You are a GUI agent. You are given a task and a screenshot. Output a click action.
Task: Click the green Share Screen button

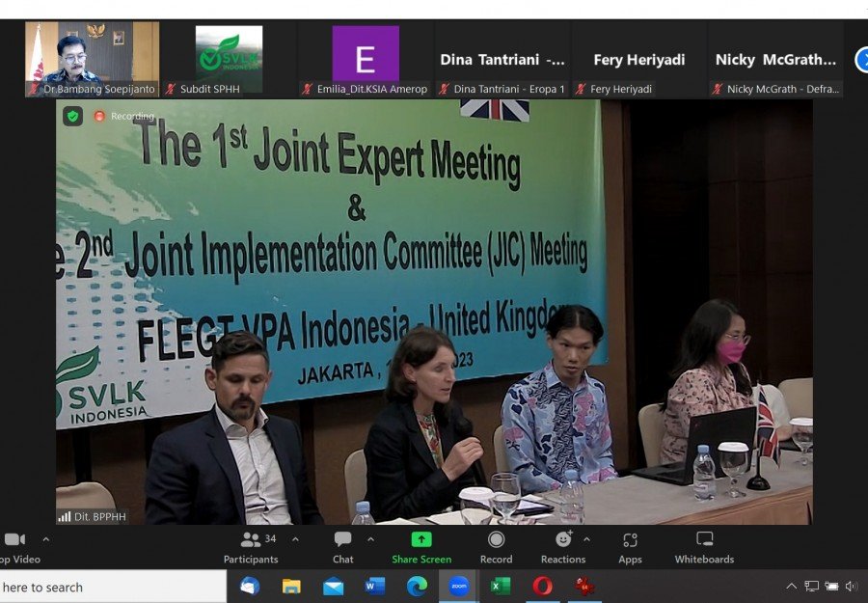[x=421, y=548]
